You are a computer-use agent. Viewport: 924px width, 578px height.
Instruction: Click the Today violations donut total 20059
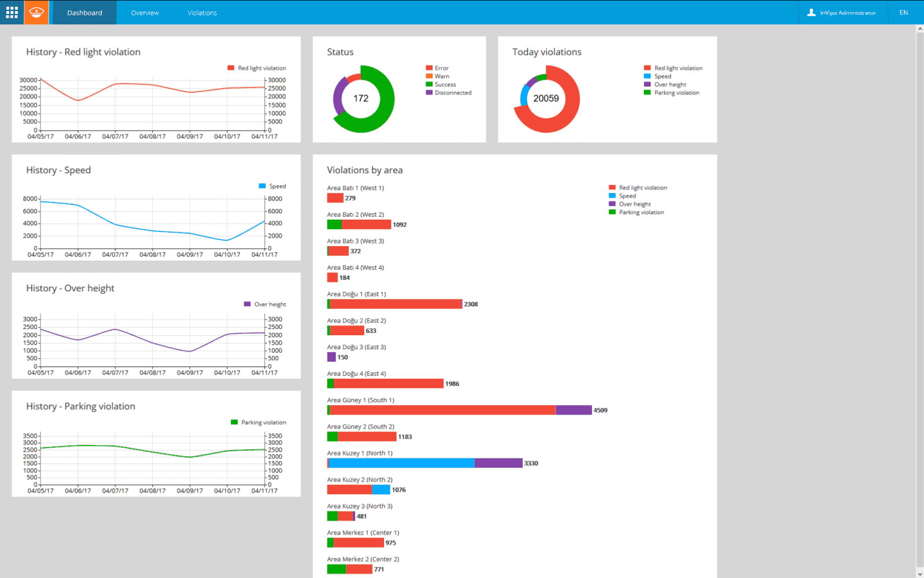point(546,98)
